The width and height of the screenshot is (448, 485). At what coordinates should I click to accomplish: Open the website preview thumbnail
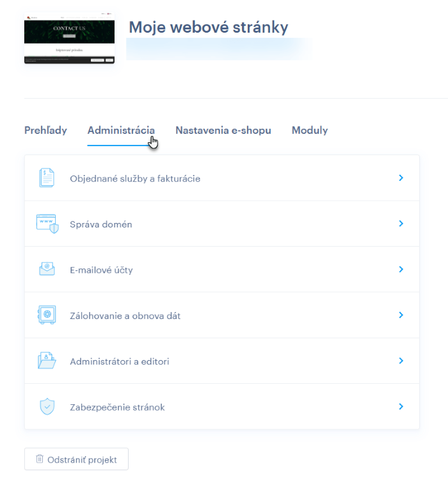pyautogui.click(x=69, y=38)
